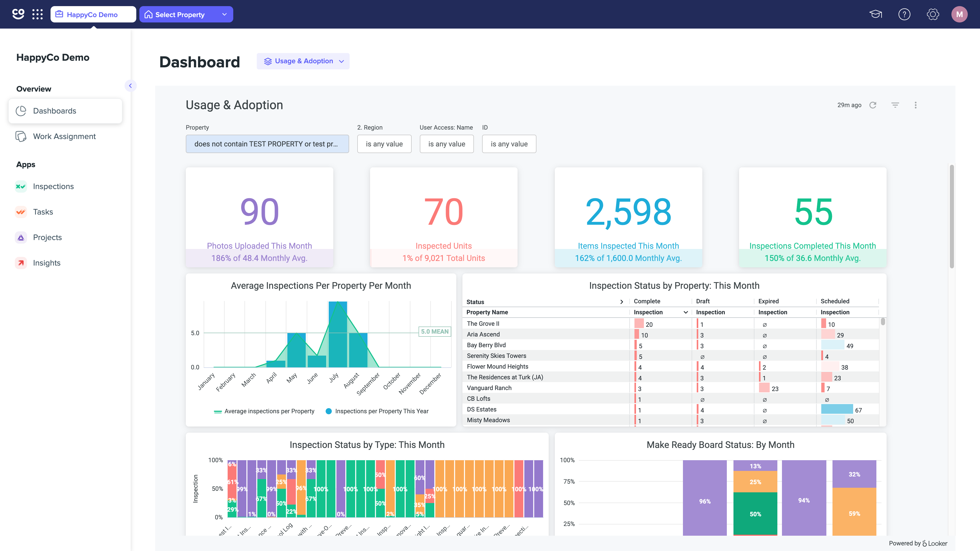The height and width of the screenshot is (551, 980).
Task: Open the settings gear icon
Action: tap(933, 15)
